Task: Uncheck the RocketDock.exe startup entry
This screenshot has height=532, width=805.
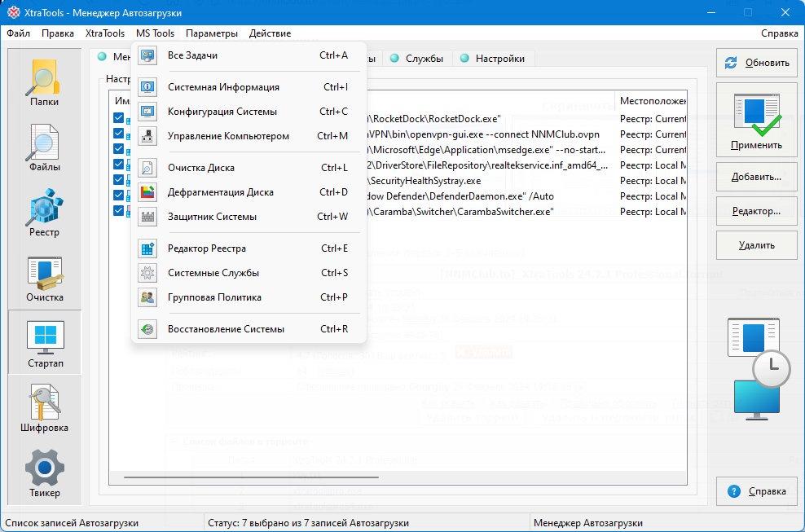Action: pos(119,119)
